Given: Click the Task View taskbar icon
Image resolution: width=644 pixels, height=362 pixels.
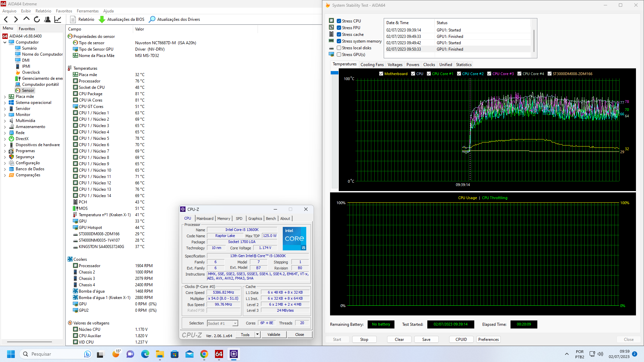Looking at the screenshot, I should click(x=101, y=354).
